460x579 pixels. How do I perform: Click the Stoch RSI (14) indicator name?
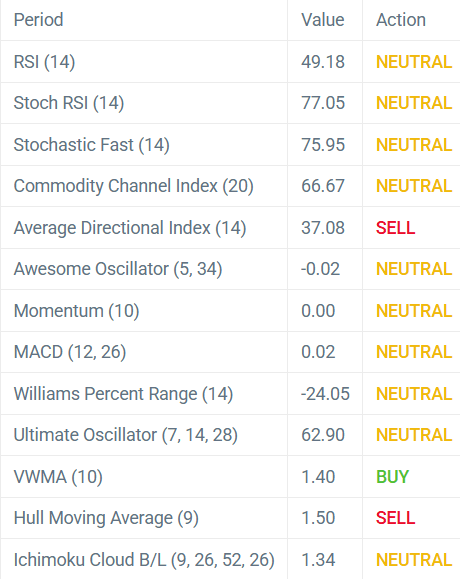[69, 103]
